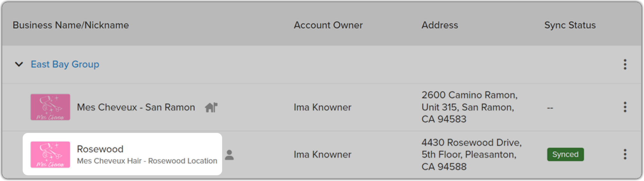This screenshot has width=644, height=181.
Task: Open San Ramon row three-dot menu
Action: [625, 107]
